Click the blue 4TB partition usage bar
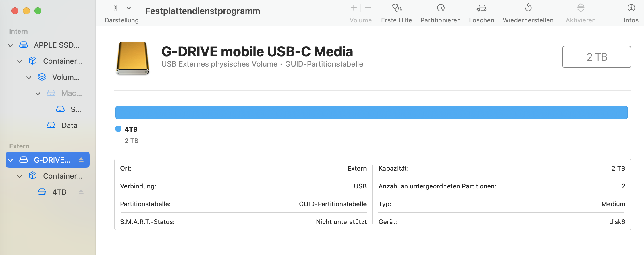This screenshot has width=644, height=255. [371, 113]
